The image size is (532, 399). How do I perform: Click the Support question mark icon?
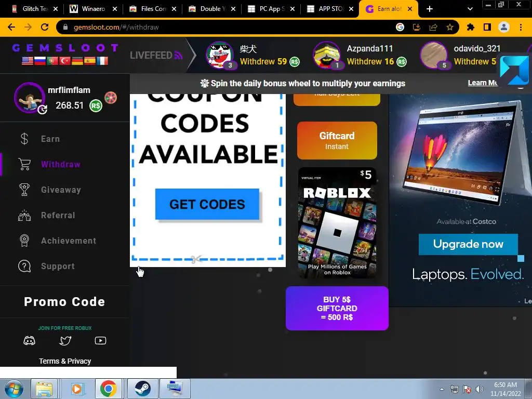coord(24,266)
